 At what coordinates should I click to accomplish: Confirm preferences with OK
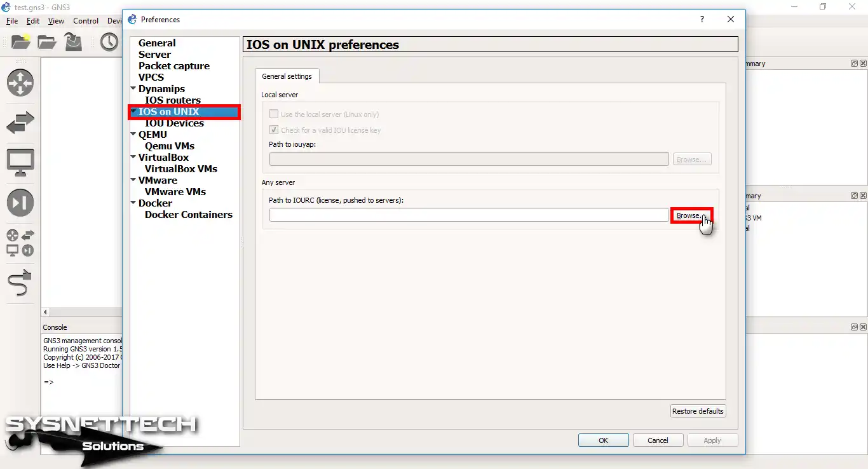pyautogui.click(x=604, y=440)
